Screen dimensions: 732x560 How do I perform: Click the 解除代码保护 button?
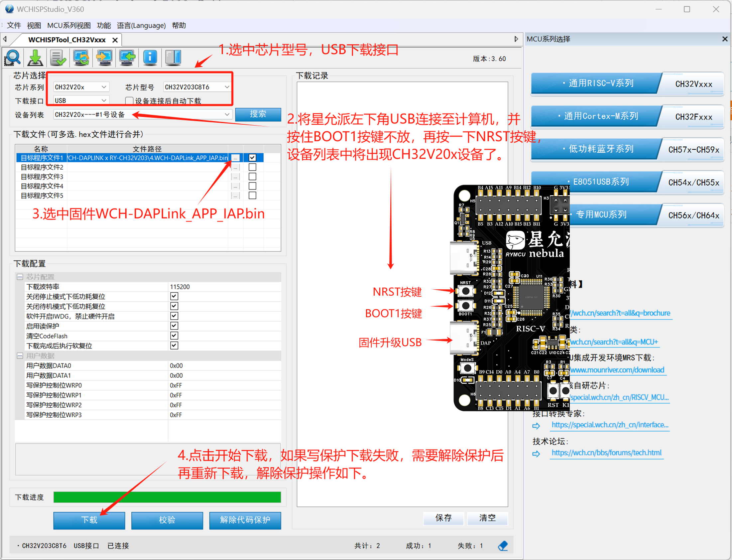[245, 520]
